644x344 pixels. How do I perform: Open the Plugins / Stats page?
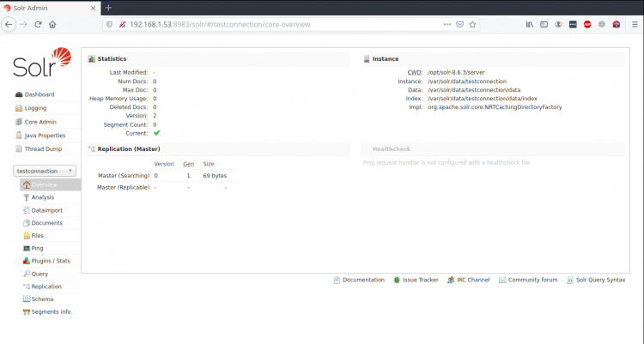[50, 261]
